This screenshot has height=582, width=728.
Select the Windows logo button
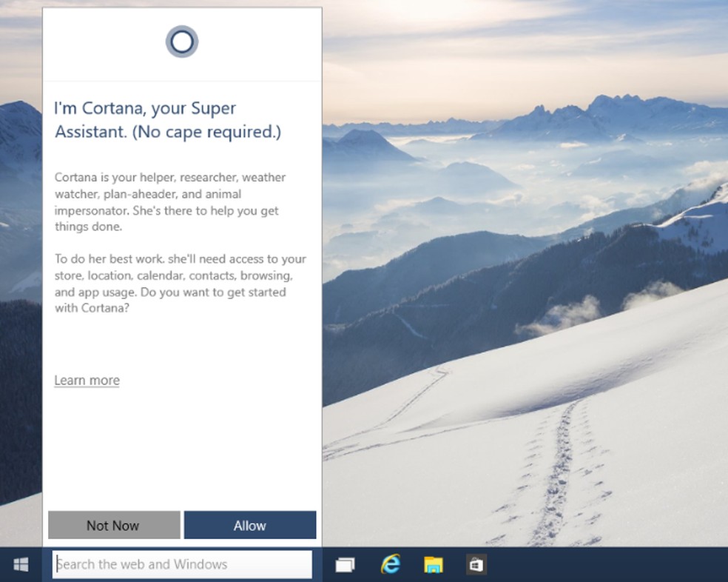point(20,563)
